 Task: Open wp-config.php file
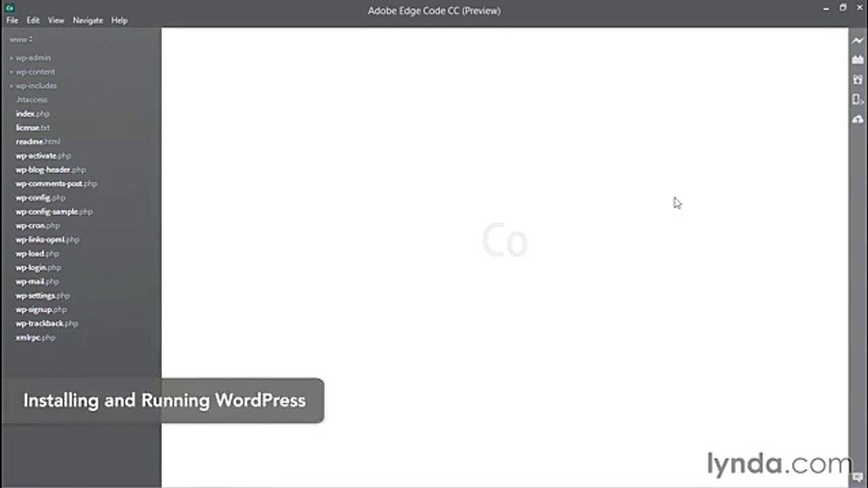(41, 198)
